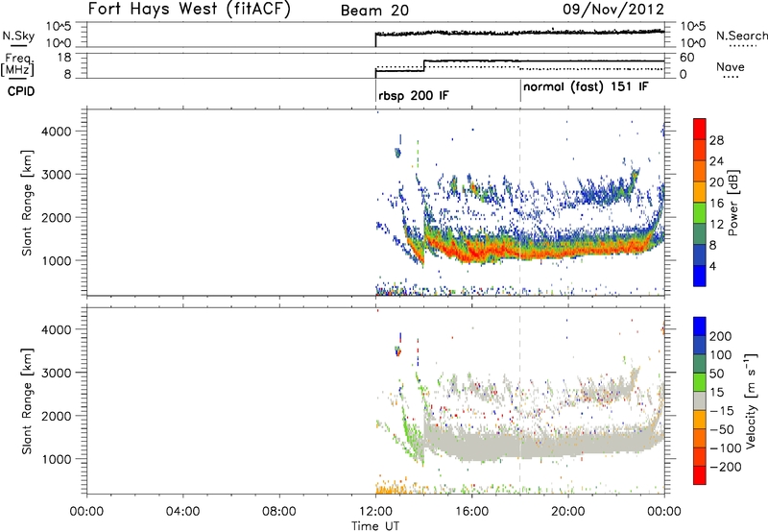768x532 pixels.
Task: Click the '08:00' time tick label
Action: pos(279,512)
